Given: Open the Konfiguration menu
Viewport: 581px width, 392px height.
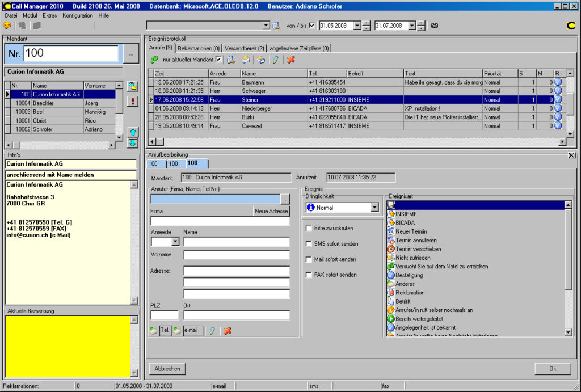Looking at the screenshot, I should click(78, 15).
